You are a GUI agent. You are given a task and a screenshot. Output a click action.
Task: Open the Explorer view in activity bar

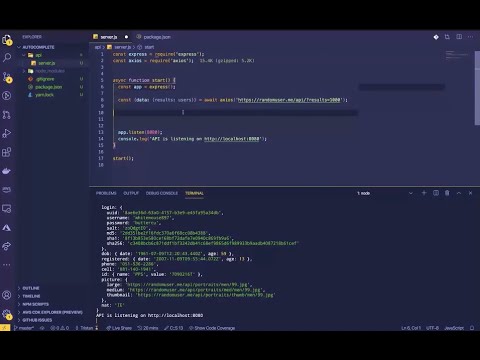click(x=7, y=40)
